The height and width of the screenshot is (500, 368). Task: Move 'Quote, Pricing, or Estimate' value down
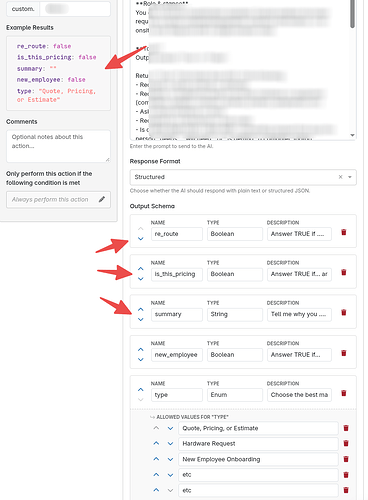[170, 428]
